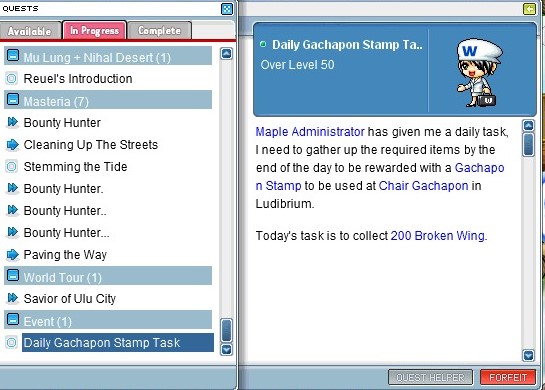Viewport: 545px width, 390px height.
Task: Select the In Progress tab
Action: coord(95,30)
